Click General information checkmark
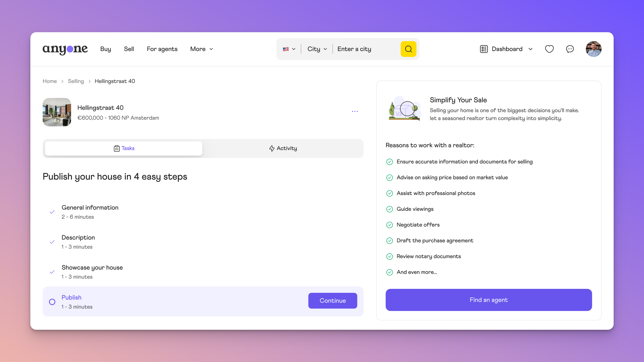 pos(52,212)
